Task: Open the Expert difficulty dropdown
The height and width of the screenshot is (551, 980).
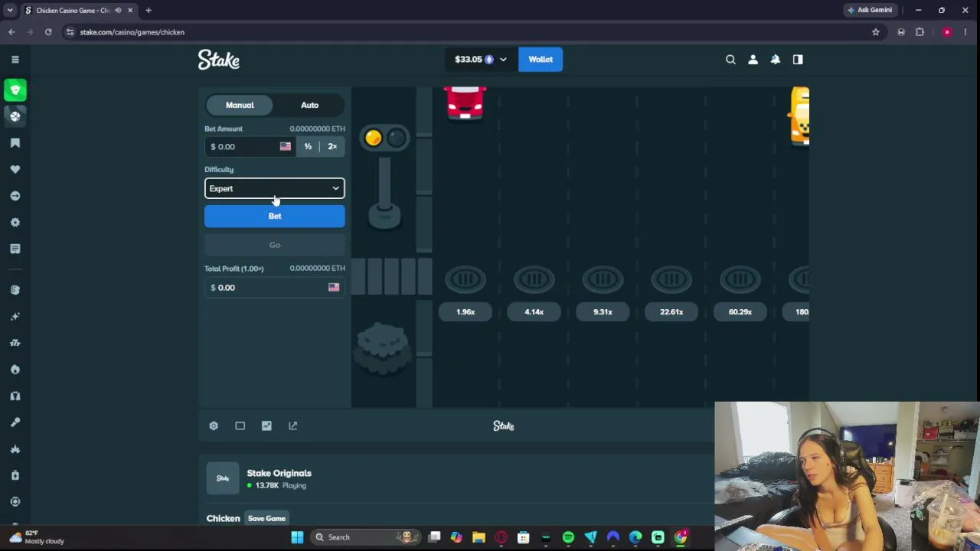Action: [275, 188]
